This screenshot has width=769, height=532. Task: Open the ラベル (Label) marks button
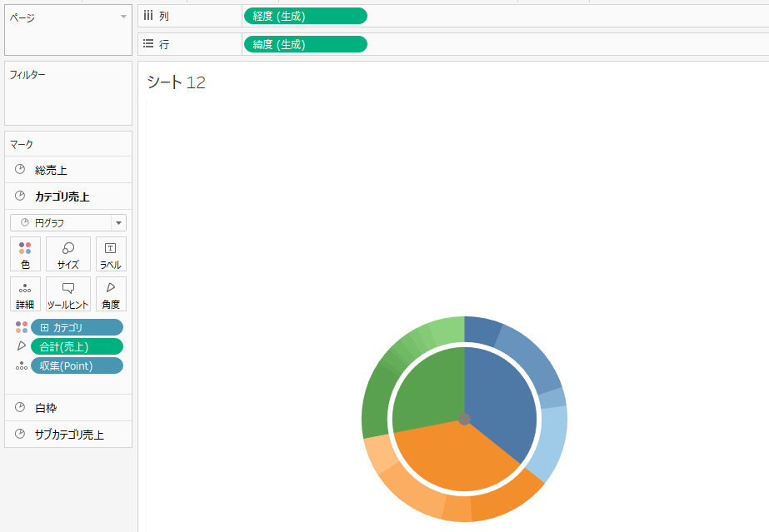tap(111, 253)
